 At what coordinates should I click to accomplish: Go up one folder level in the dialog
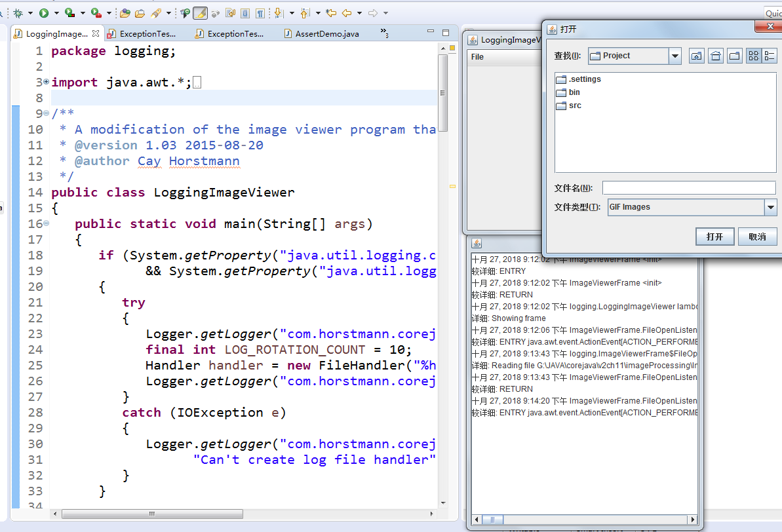(x=697, y=56)
